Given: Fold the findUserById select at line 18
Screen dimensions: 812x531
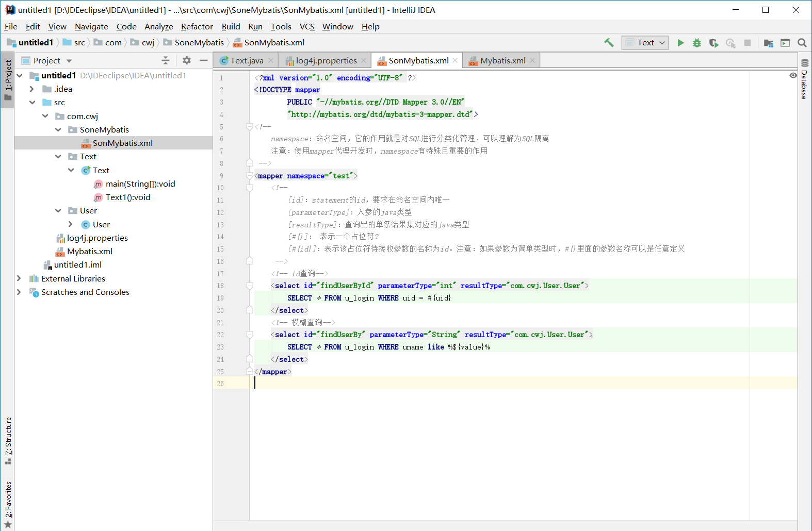Looking at the screenshot, I should 250,286.
